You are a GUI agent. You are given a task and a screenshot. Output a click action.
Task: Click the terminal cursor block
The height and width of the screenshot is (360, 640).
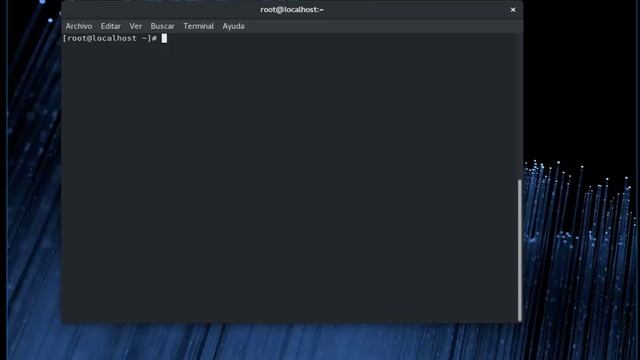[164, 38]
